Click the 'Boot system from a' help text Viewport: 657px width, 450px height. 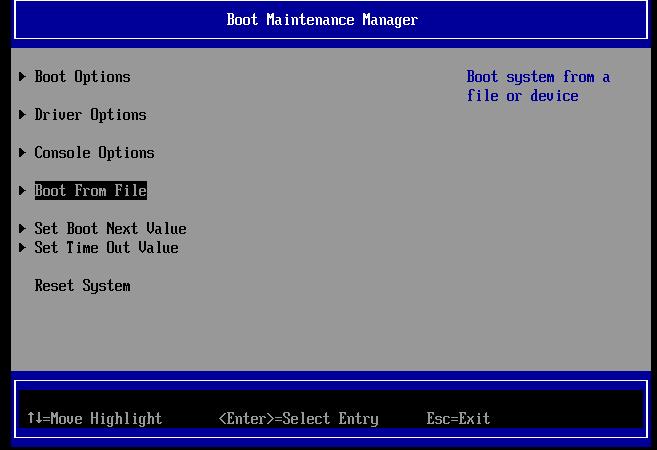pos(538,77)
